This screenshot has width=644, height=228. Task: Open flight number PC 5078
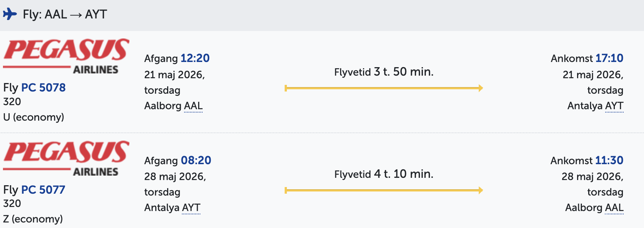tap(43, 87)
